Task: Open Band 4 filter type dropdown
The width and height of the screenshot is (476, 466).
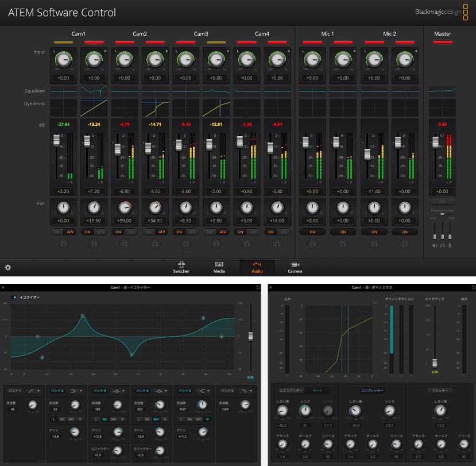Action: [161, 391]
